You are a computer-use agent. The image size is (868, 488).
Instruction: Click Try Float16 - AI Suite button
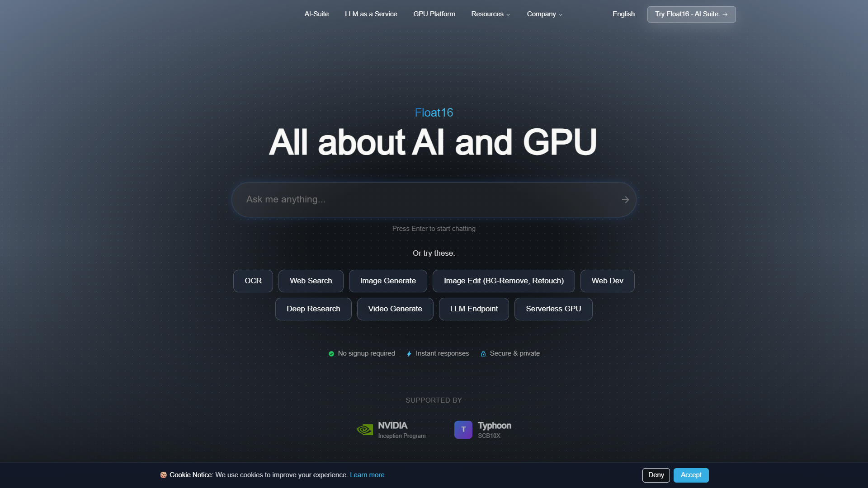click(691, 14)
